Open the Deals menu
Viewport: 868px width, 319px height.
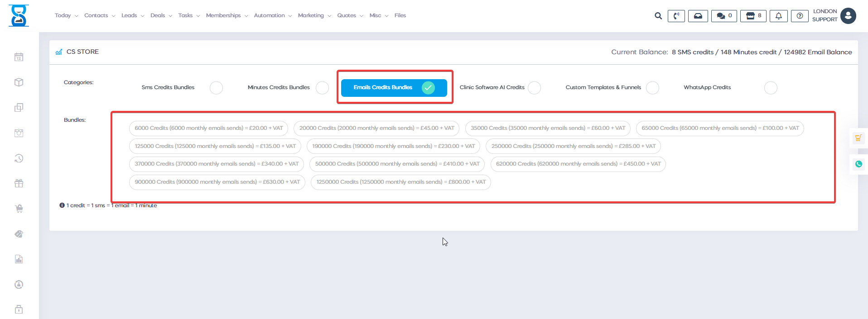[161, 15]
